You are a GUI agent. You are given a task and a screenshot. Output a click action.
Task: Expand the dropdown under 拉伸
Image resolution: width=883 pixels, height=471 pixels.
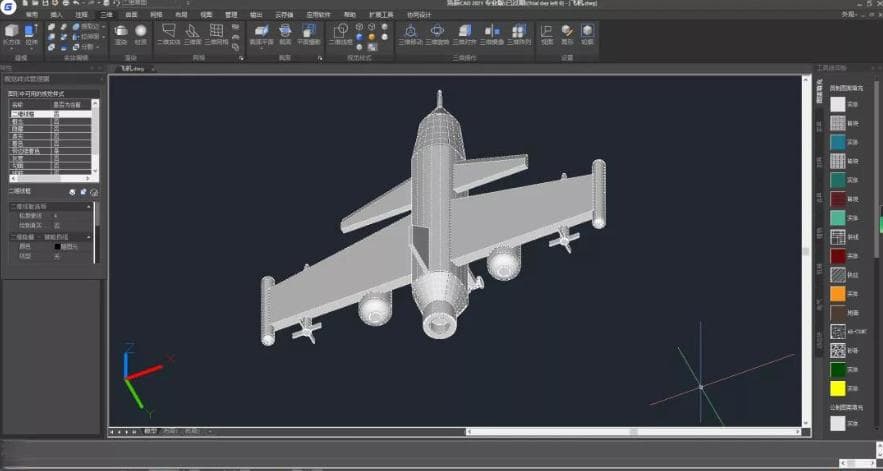pos(31,48)
